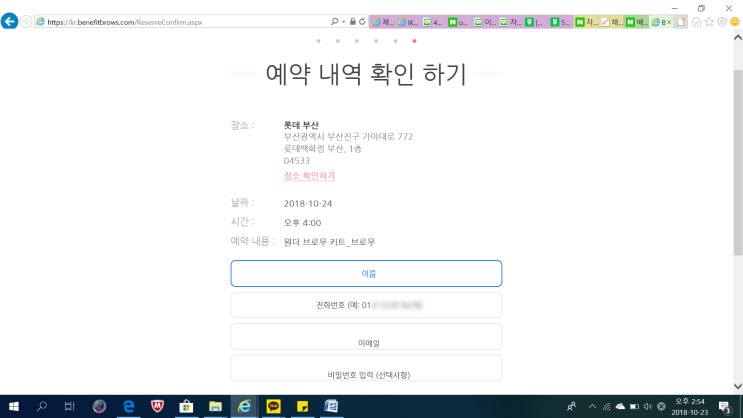Open a new tab button
743x418 pixels.
[x=681, y=22]
